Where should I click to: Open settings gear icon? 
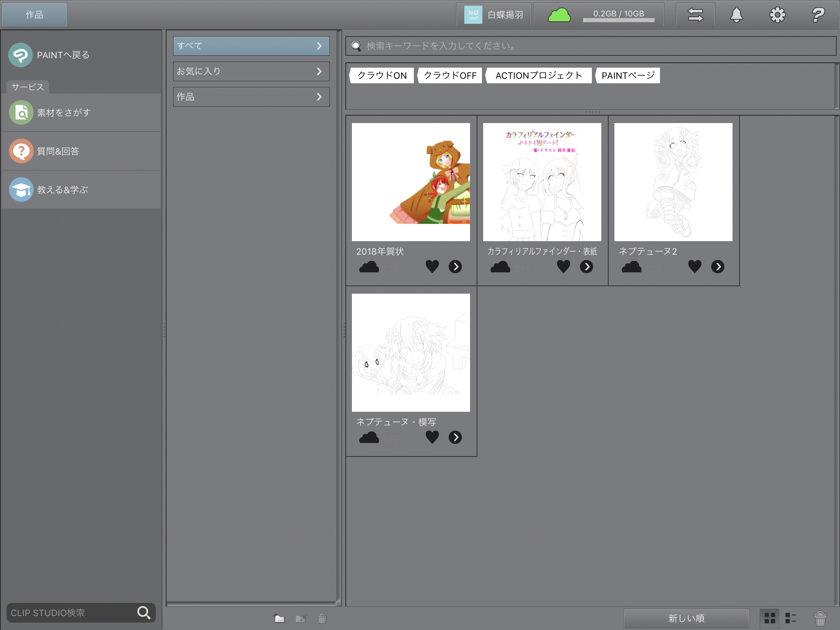(x=777, y=15)
